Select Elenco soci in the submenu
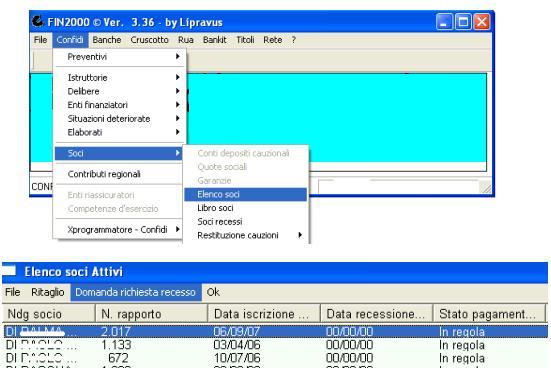The width and height of the screenshot is (551, 371). tap(246, 194)
